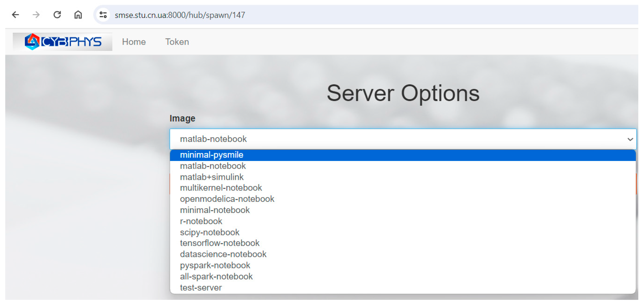The width and height of the screenshot is (644, 306).
Task: Go back to the previous browser page
Action: (x=16, y=15)
